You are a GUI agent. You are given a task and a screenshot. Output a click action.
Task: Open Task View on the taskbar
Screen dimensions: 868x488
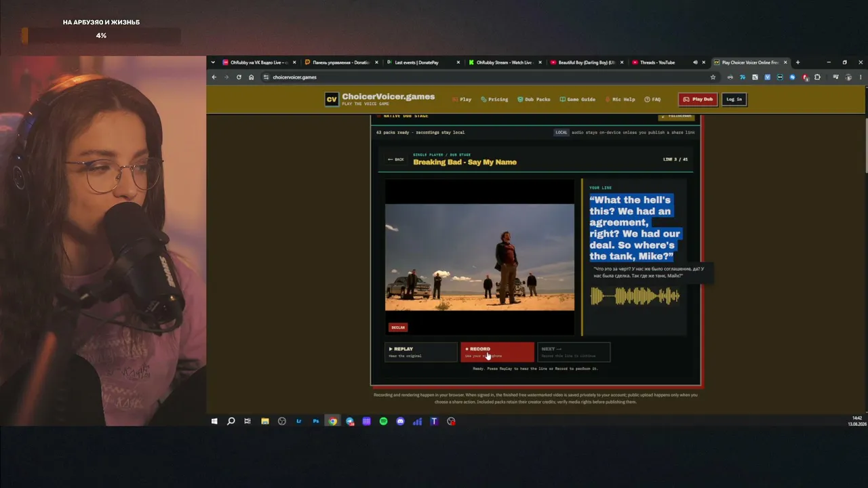pyautogui.click(x=248, y=422)
